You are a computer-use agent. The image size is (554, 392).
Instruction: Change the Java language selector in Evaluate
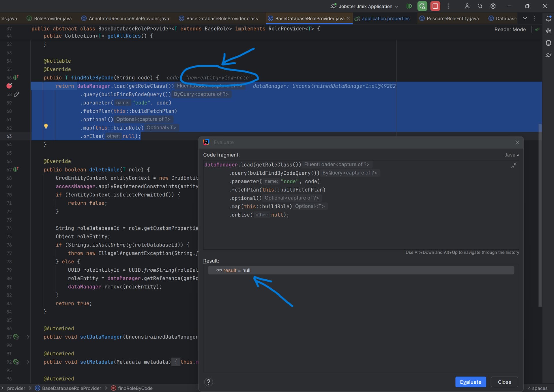pos(511,155)
